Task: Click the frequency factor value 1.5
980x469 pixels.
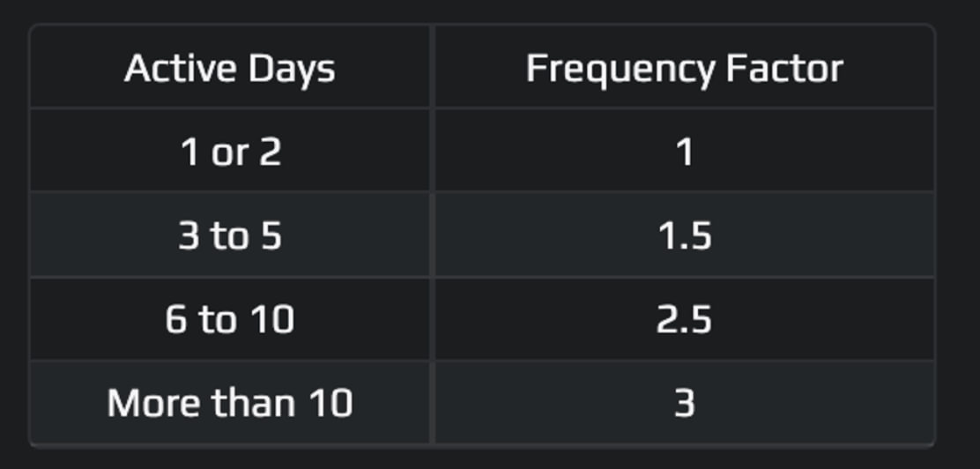Action: click(684, 235)
